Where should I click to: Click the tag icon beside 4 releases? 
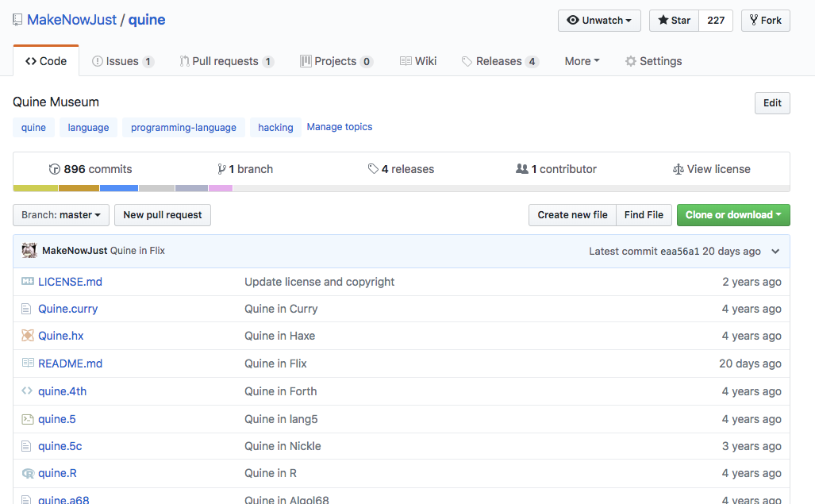click(x=373, y=169)
